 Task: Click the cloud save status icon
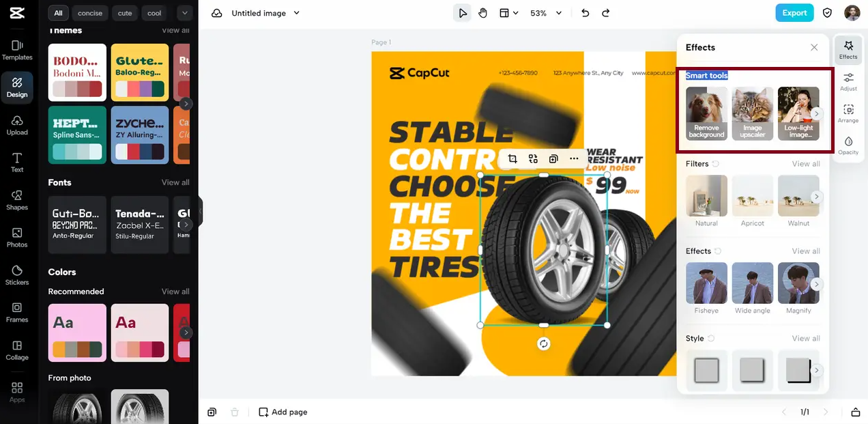coord(216,13)
